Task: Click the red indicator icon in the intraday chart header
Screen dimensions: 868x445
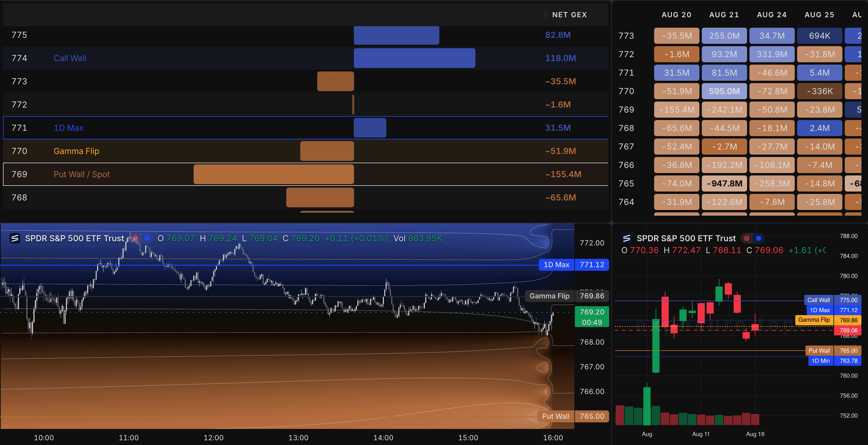Action: [x=135, y=239]
